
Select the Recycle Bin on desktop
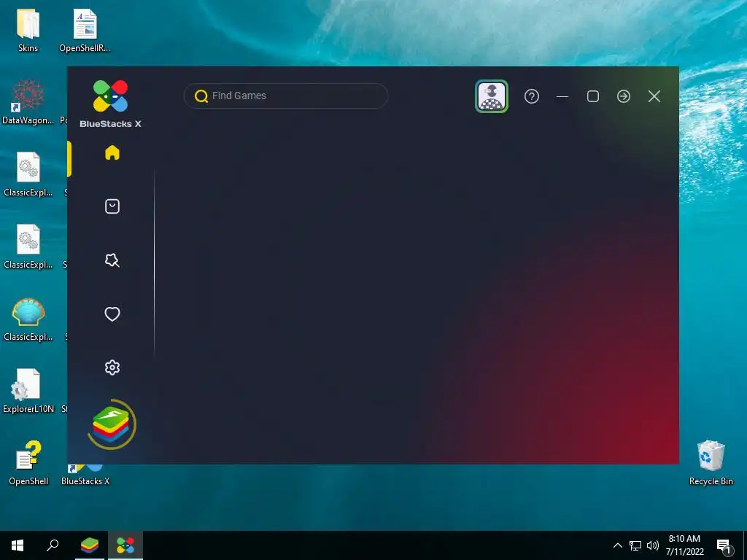tap(711, 463)
